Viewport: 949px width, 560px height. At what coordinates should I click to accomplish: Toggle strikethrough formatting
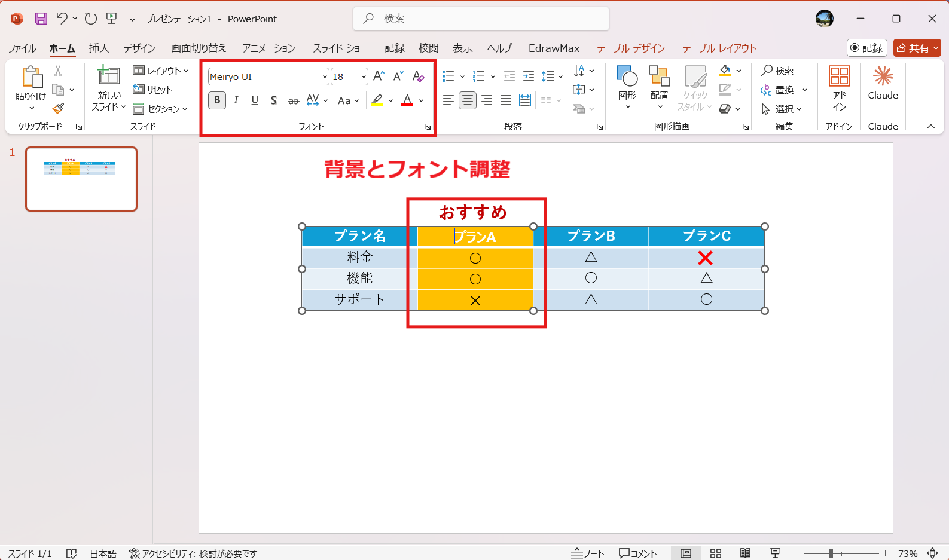(293, 100)
